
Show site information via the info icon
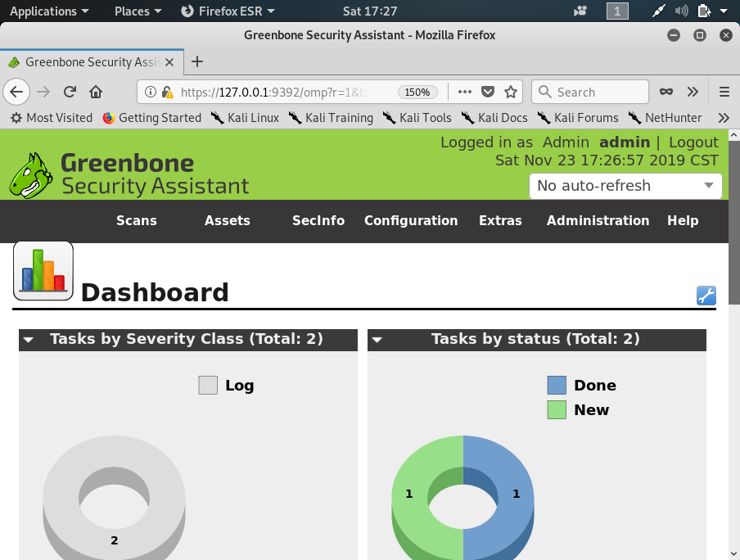pos(150,92)
